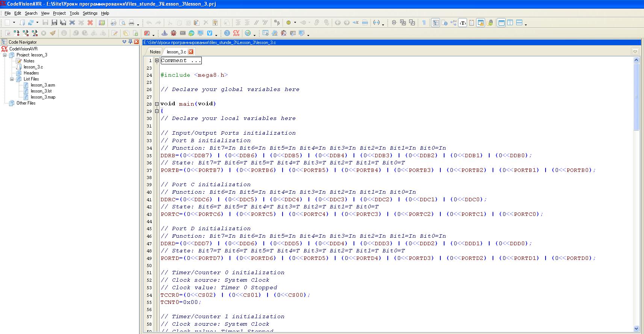This screenshot has height=334, width=644.
Task: Click the clean-up project brush icon
Action: point(53,33)
